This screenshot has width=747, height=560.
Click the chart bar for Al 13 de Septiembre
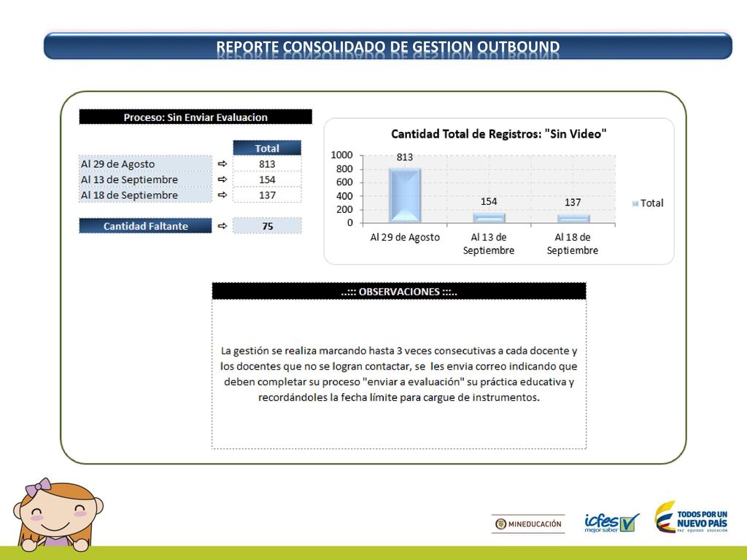coord(489,217)
